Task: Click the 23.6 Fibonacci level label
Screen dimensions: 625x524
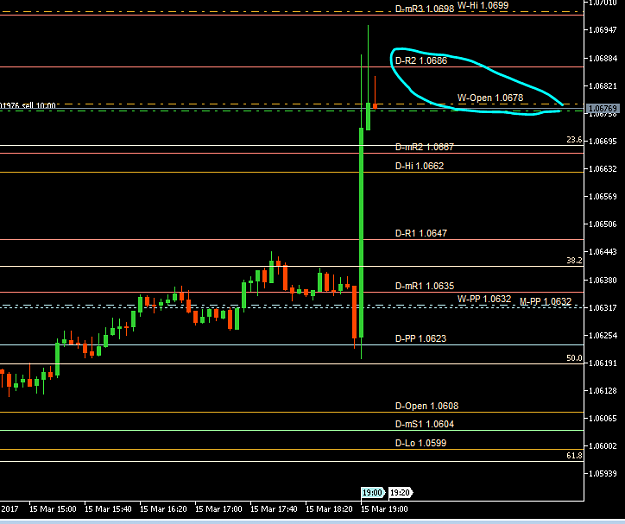Action: coord(574,140)
